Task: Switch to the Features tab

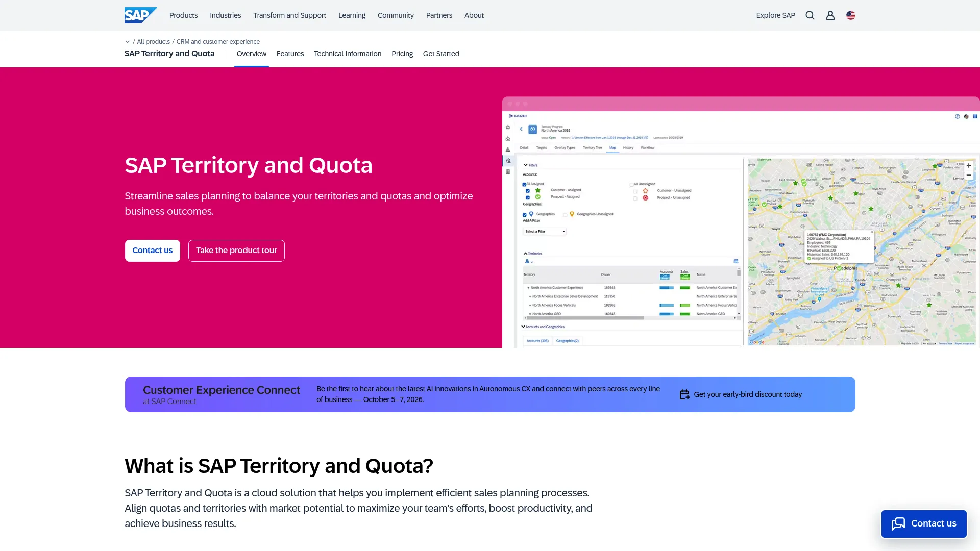Action: pyautogui.click(x=290, y=54)
